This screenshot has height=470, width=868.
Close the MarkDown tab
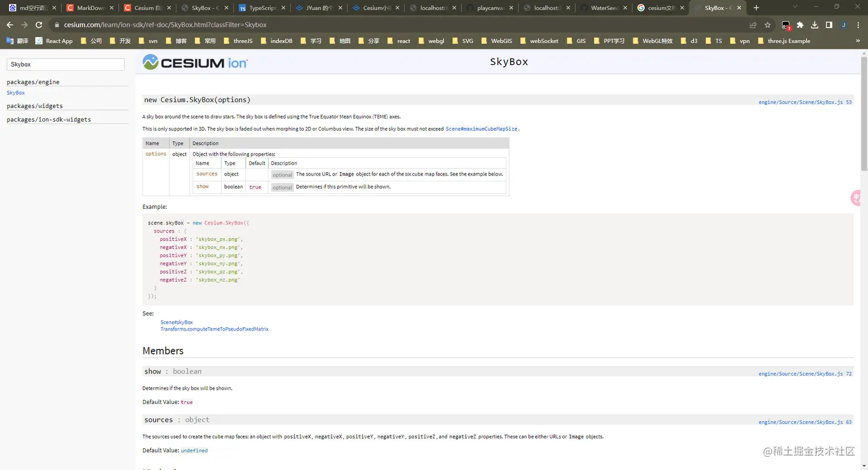(111, 8)
